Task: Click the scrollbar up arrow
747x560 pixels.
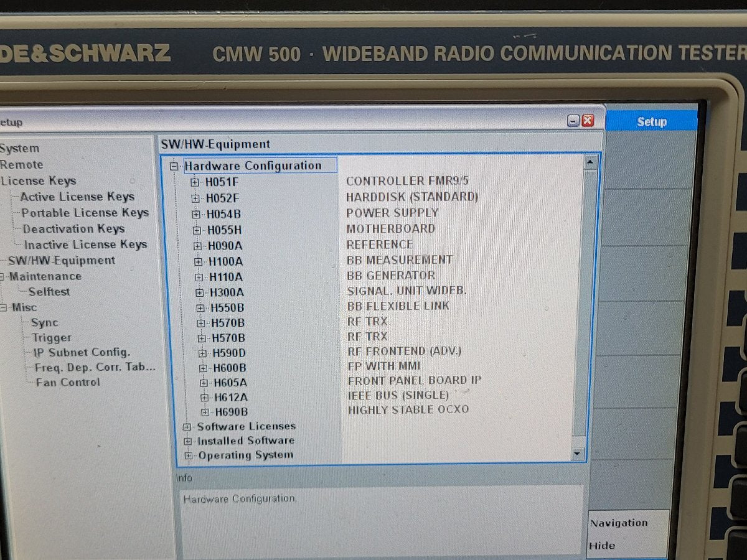Action: [x=590, y=161]
